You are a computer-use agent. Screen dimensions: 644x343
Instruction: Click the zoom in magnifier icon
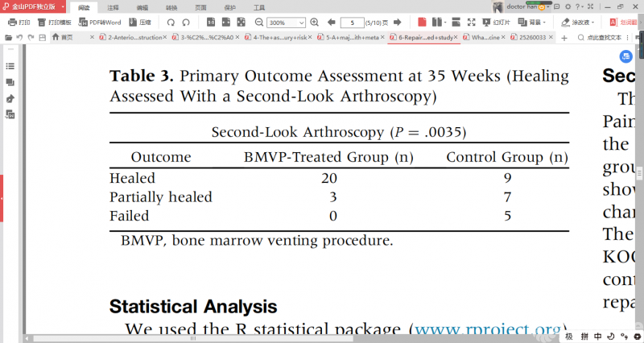[314, 22]
